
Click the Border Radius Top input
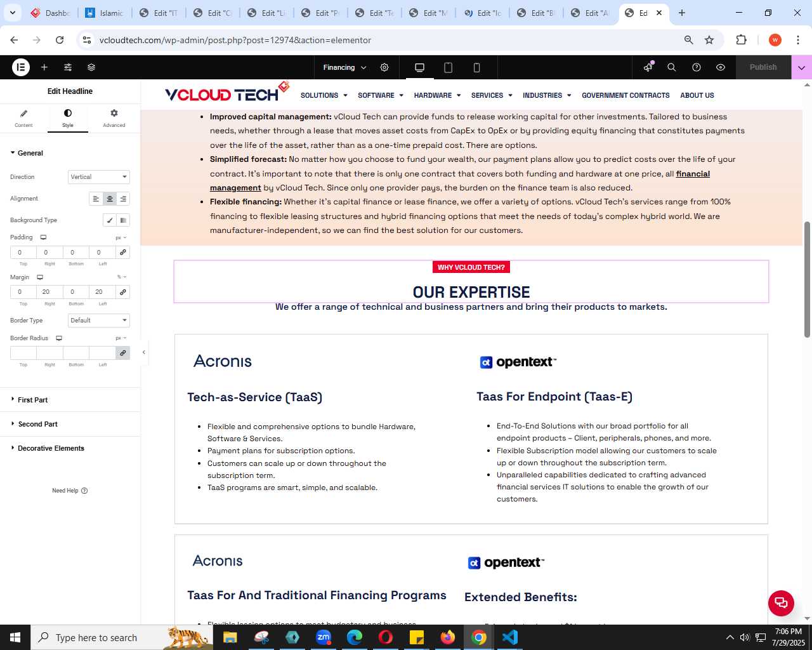23,353
